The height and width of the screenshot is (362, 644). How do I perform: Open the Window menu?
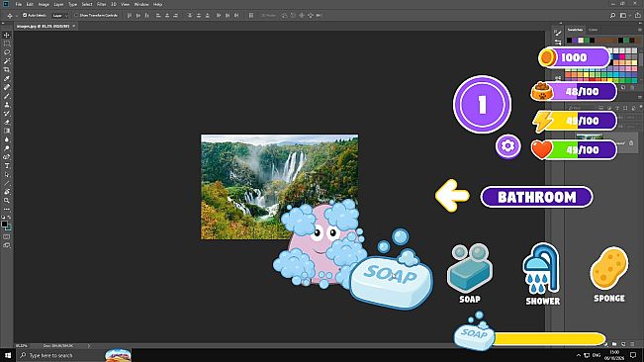pyautogui.click(x=141, y=4)
